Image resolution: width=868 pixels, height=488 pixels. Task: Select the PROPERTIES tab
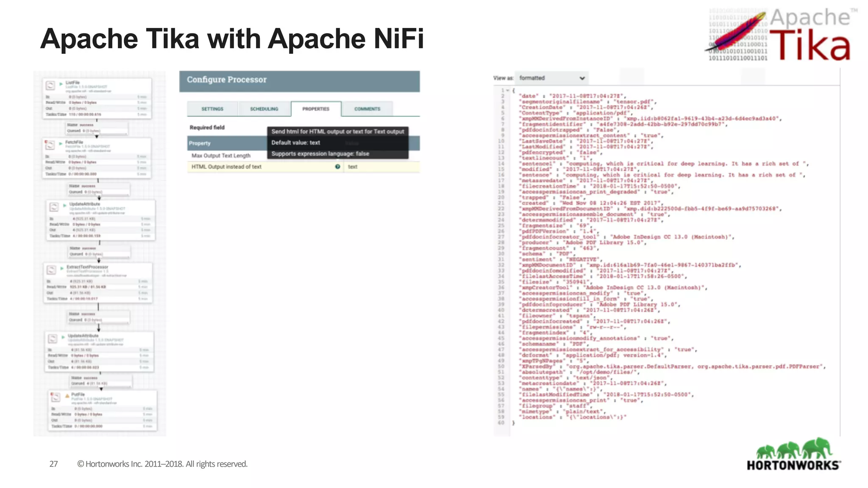tap(316, 109)
